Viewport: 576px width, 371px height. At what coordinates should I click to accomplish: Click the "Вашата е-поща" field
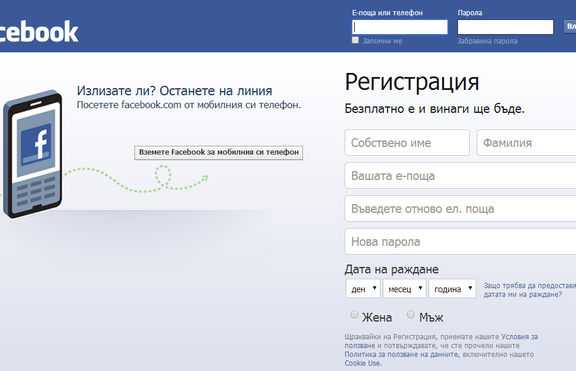pyautogui.click(x=460, y=176)
